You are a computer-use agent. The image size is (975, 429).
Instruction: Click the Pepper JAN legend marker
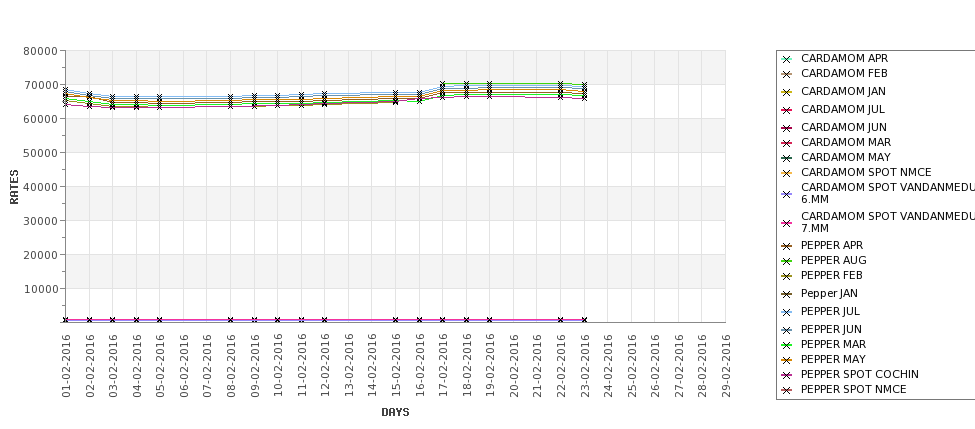tap(787, 294)
